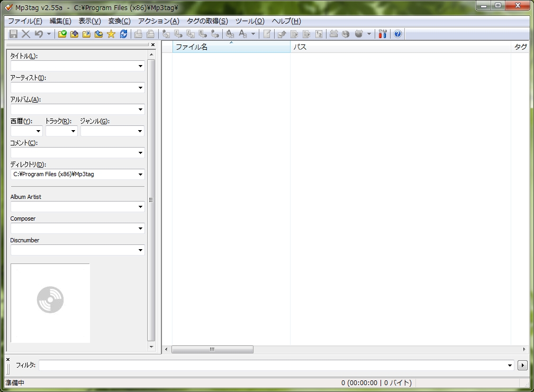Maximize the Mp3tag window
The height and width of the screenshot is (392, 534).
point(498,5)
